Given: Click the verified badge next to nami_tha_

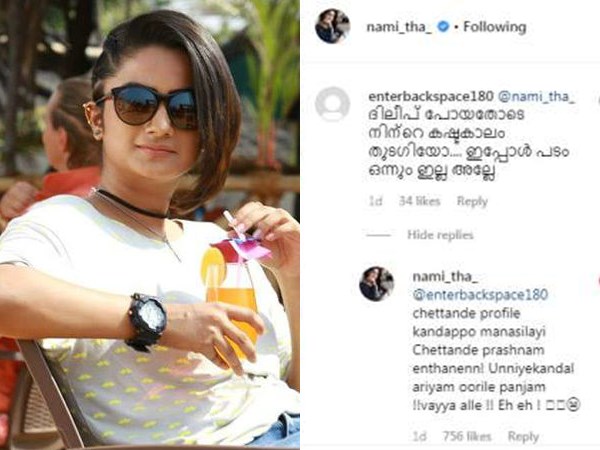Looking at the screenshot, I should (x=443, y=27).
